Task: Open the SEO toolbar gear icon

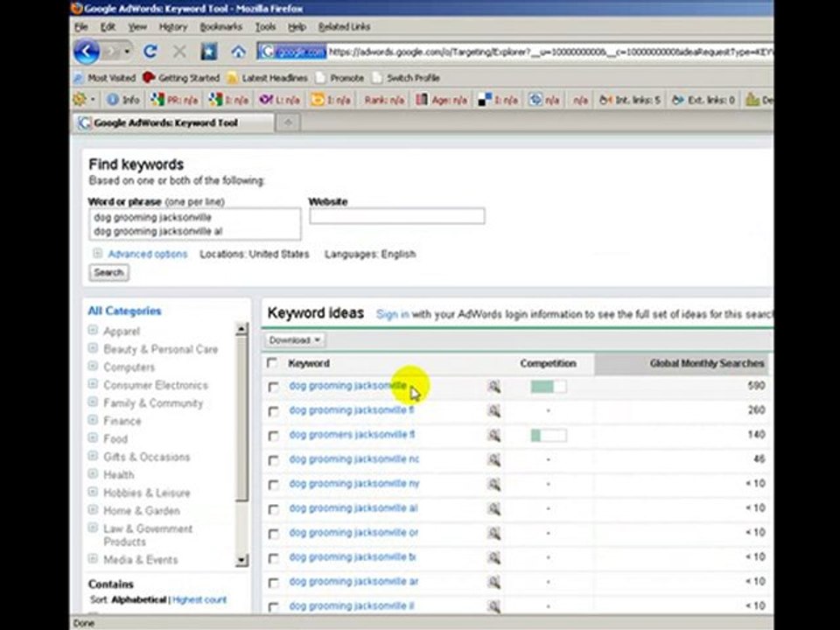Action: [x=80, y=99]
